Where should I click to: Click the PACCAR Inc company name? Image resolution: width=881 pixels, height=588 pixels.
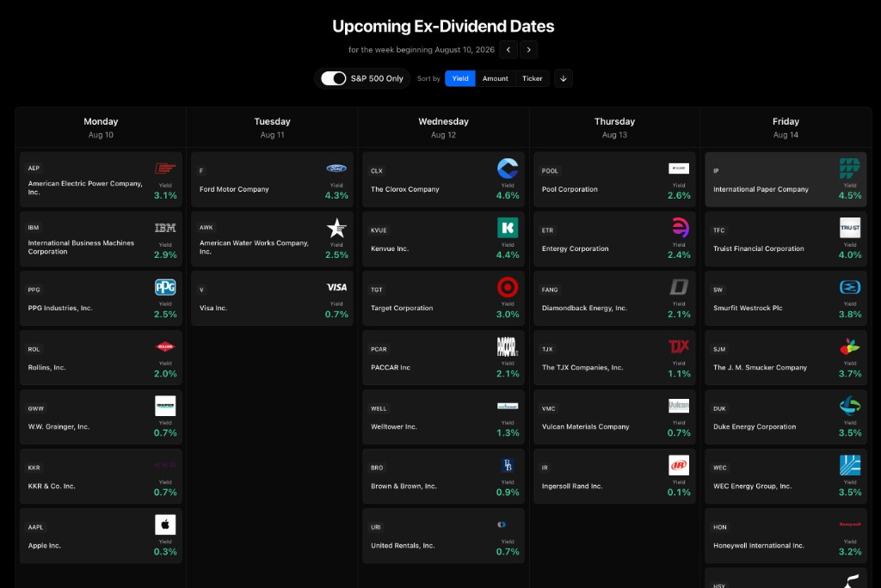tap(391, 367)
